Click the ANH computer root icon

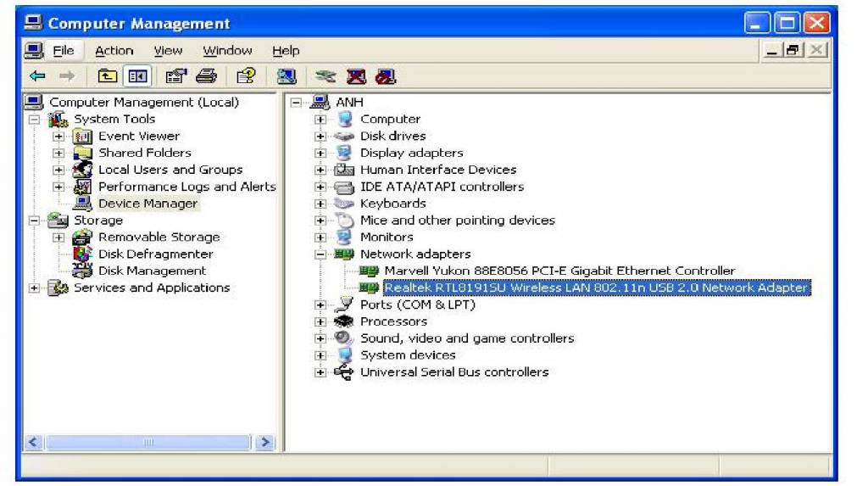[320, 102]
